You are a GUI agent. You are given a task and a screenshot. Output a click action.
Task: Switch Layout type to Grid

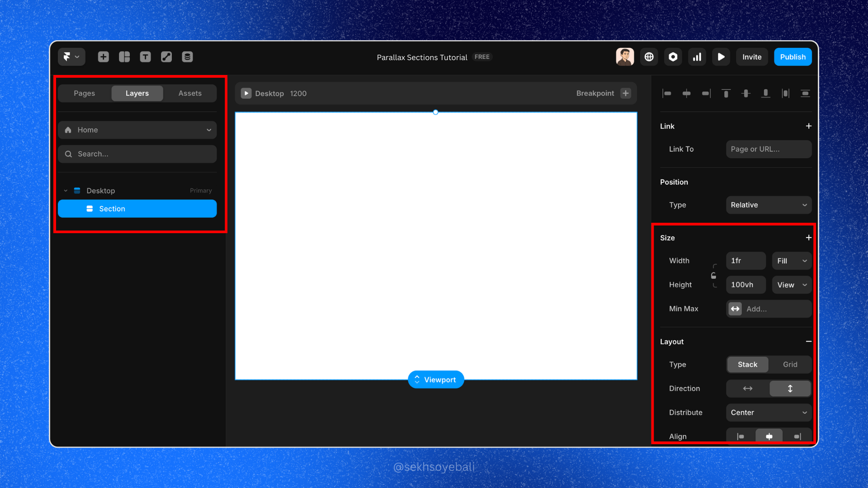point(790,365)
